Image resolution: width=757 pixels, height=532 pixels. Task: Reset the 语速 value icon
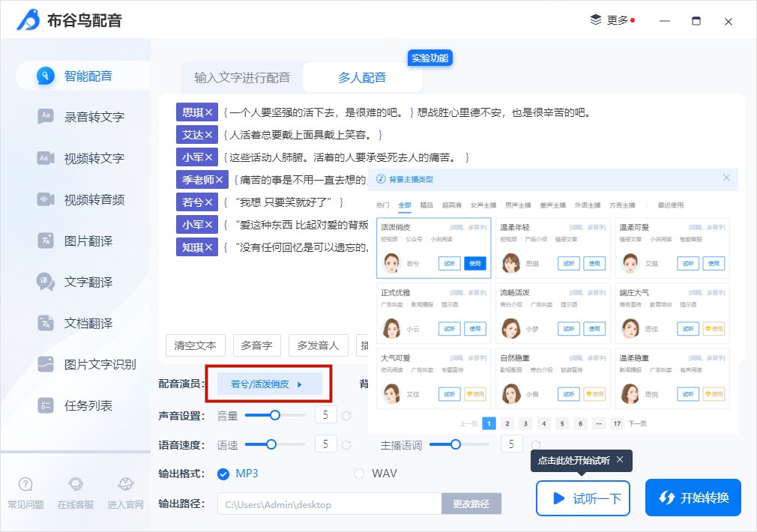tap(346, 445)
